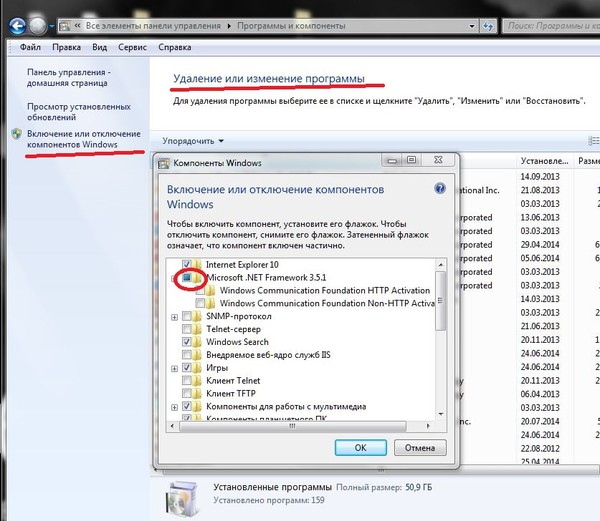Click scroll right arrow in components list
600x521 pixels.
click(x=428, y=426)
